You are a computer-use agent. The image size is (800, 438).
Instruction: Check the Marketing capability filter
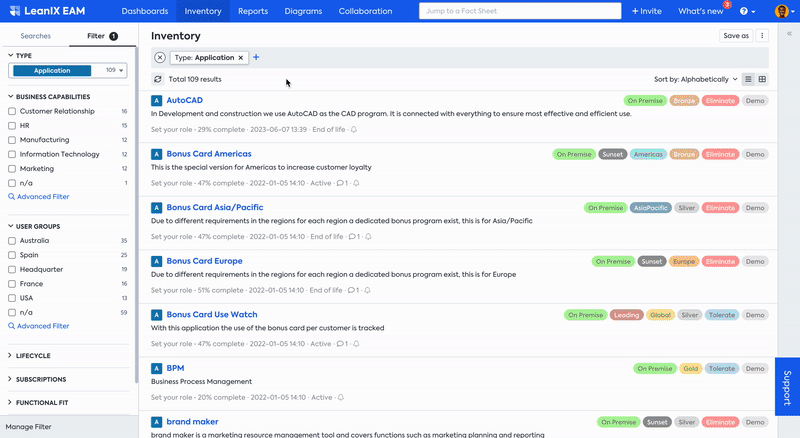coord(12,168)
